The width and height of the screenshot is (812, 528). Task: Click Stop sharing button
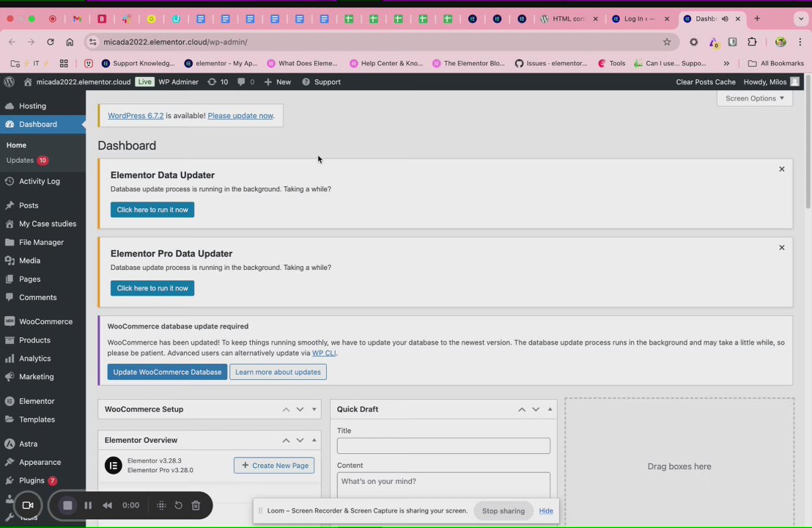pos(503,511)
